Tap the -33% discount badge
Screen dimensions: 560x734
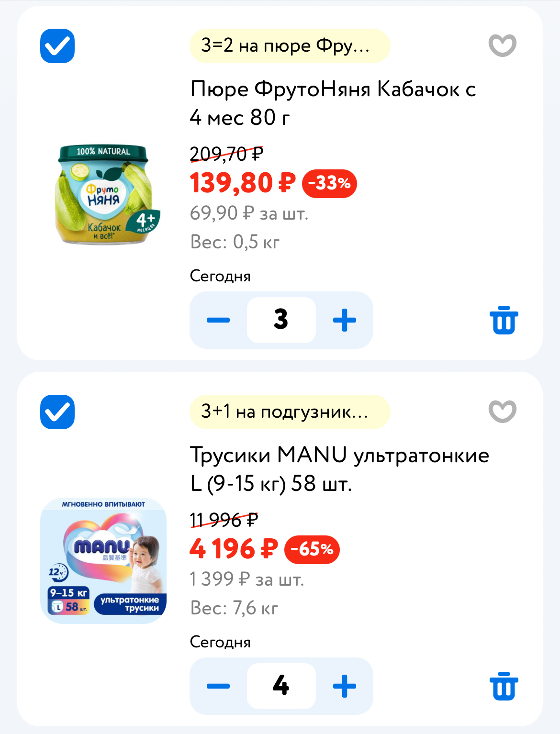click(x=329, y=183)
